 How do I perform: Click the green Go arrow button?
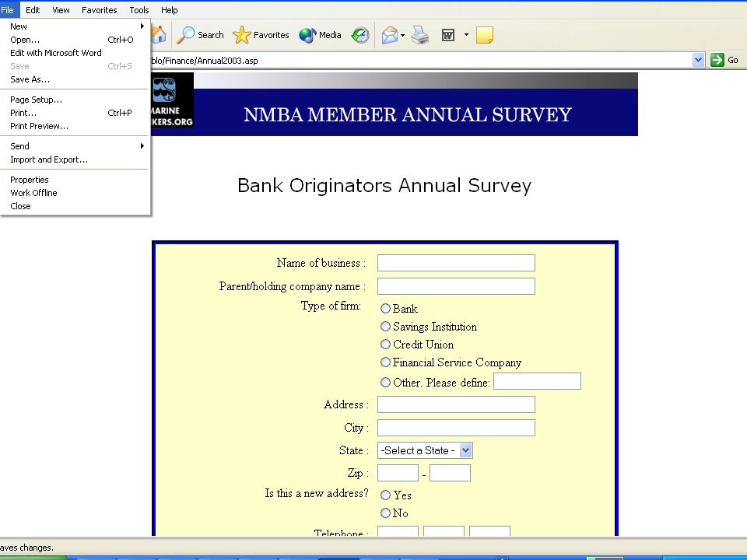[717, 60]
